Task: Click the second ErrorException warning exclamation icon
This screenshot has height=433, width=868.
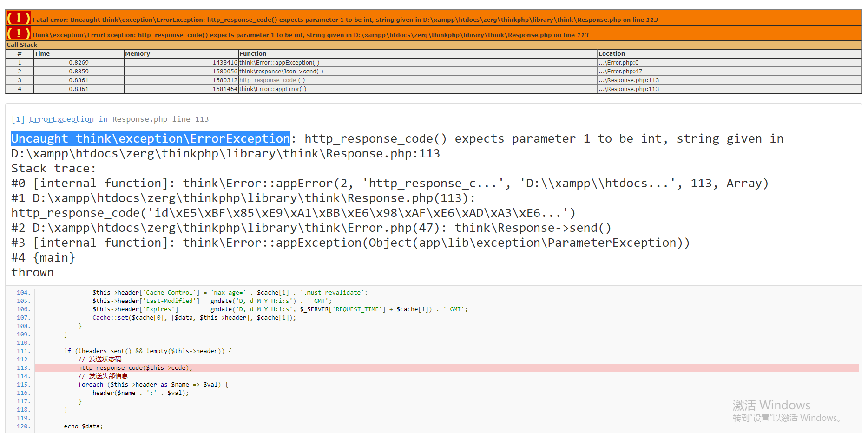Action: tap(19, 33)
